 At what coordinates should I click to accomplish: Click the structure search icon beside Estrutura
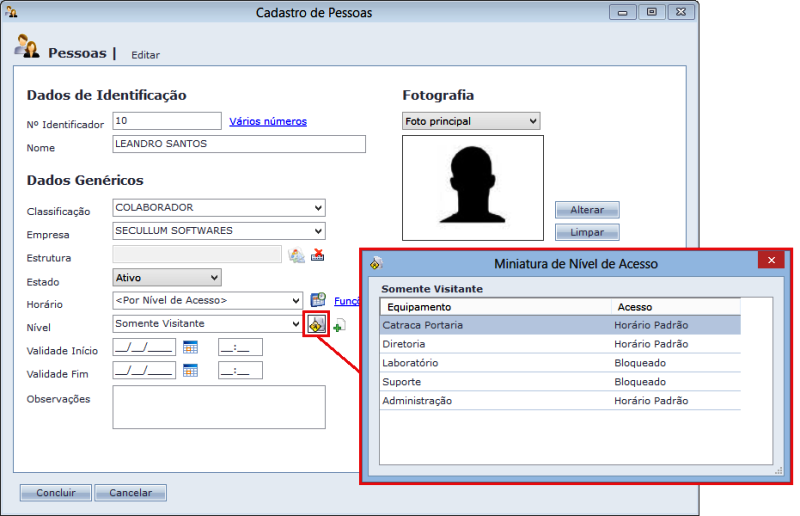click(296, 254)
